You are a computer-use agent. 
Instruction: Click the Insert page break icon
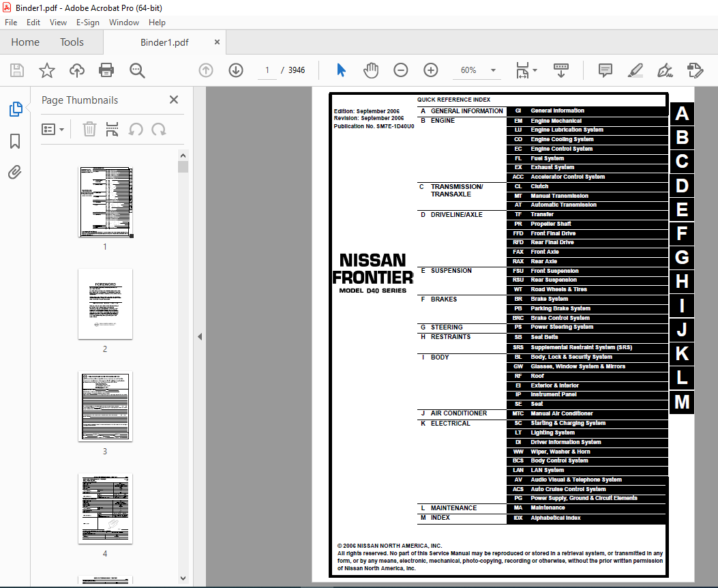point(113,129)
